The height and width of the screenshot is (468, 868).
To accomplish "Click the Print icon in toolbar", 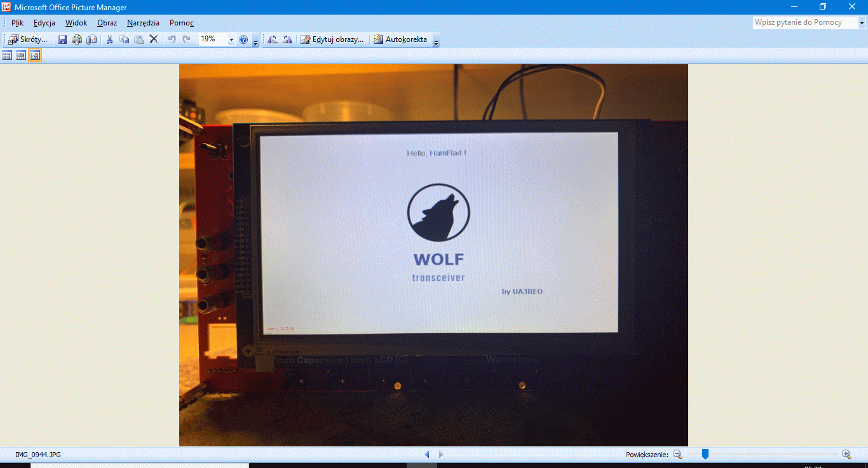I will (77, 39).
